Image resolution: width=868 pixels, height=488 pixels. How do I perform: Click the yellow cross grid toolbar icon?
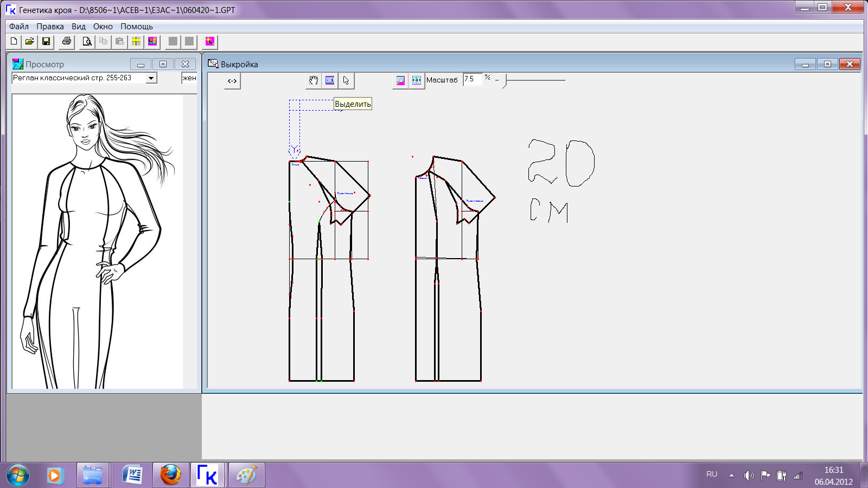click(x=136, y=41)
